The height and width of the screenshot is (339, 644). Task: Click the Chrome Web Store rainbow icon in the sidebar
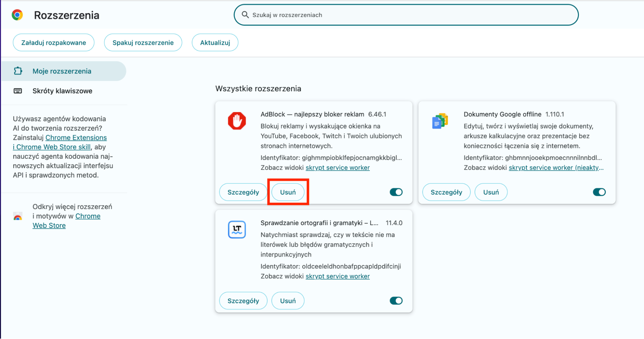click(x=18, y=217)
